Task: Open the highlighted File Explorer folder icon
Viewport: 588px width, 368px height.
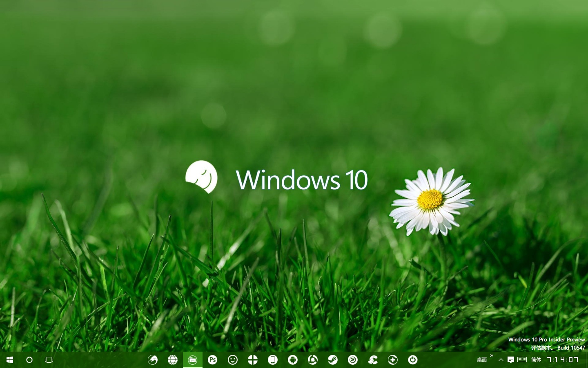Action: (193, 360)
